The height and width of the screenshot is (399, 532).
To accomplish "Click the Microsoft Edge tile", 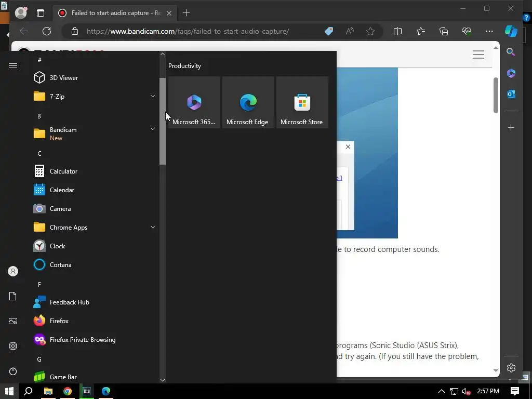I will [248, 102].
